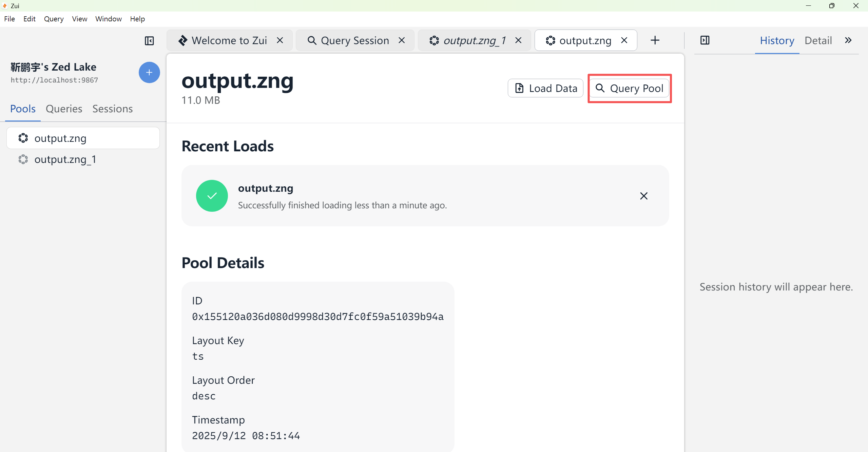Switch to the Pools sidebar tab
The width and height of the screenshot is (868, 452).
(x=23, y=109)
